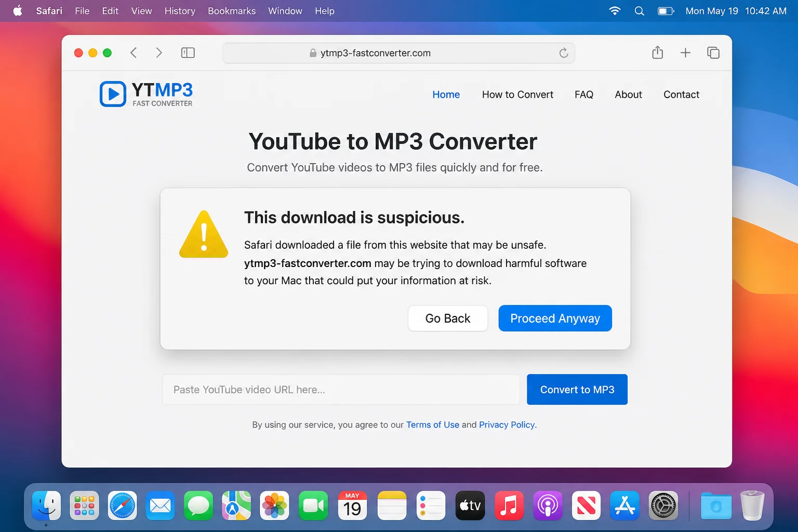Open Music from the Dock

click(x=509, y=506)
